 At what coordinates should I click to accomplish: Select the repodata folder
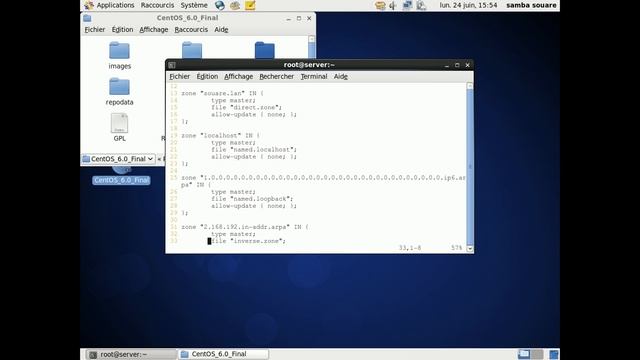(x=119, y=92)
